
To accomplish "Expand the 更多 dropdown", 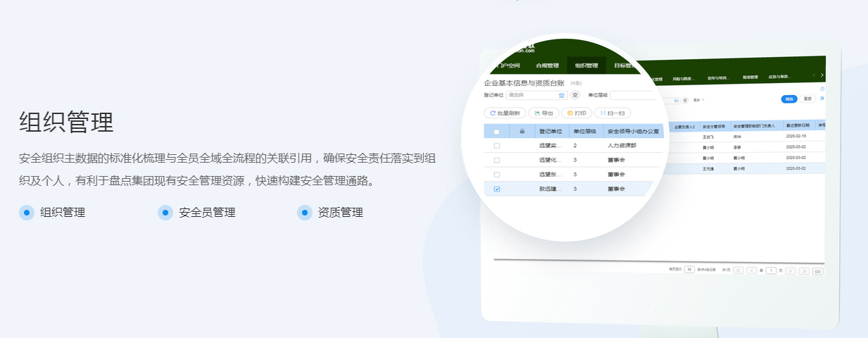I will click(x=699, y=100).
